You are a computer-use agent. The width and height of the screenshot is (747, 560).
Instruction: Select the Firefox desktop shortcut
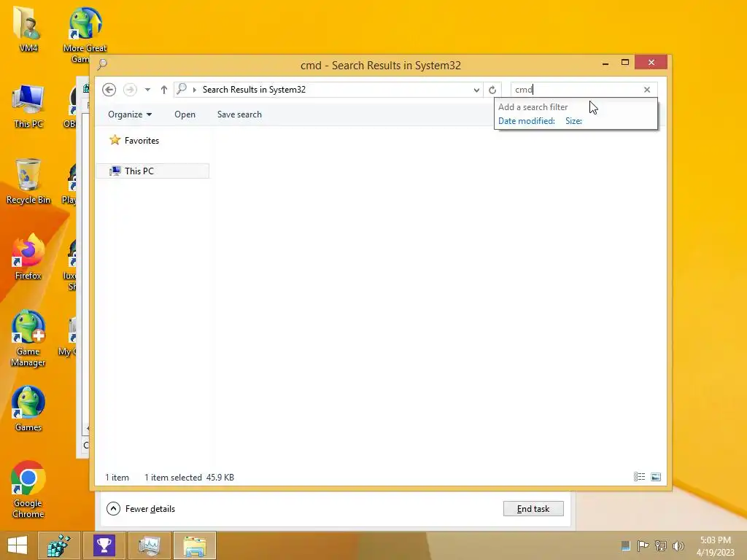pos(28,257)
